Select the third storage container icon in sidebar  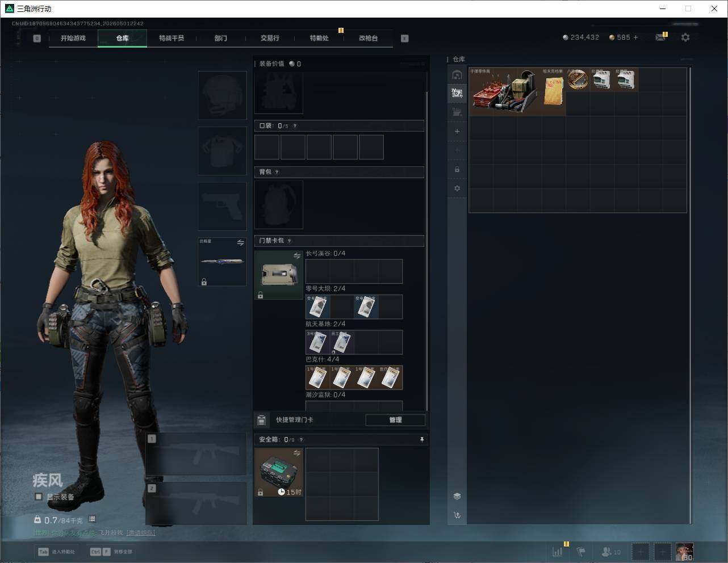(x=457, y=112)
